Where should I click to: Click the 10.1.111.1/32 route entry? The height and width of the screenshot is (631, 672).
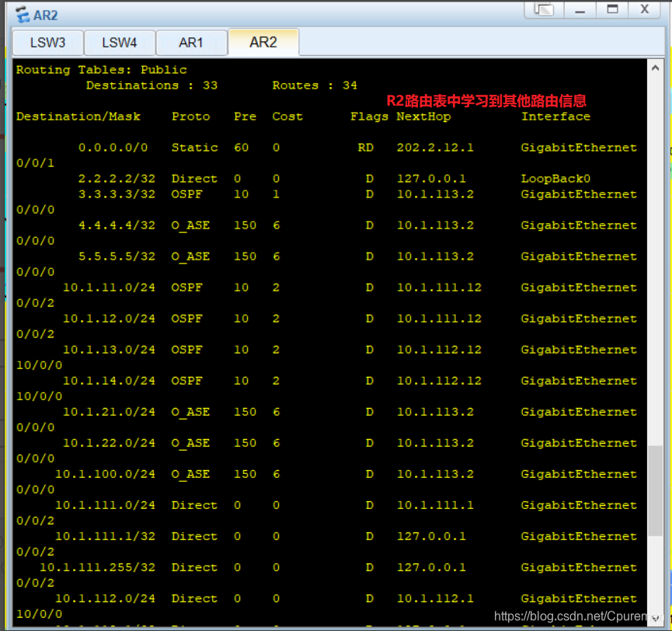pyautogui.click(x=106, y=536)
